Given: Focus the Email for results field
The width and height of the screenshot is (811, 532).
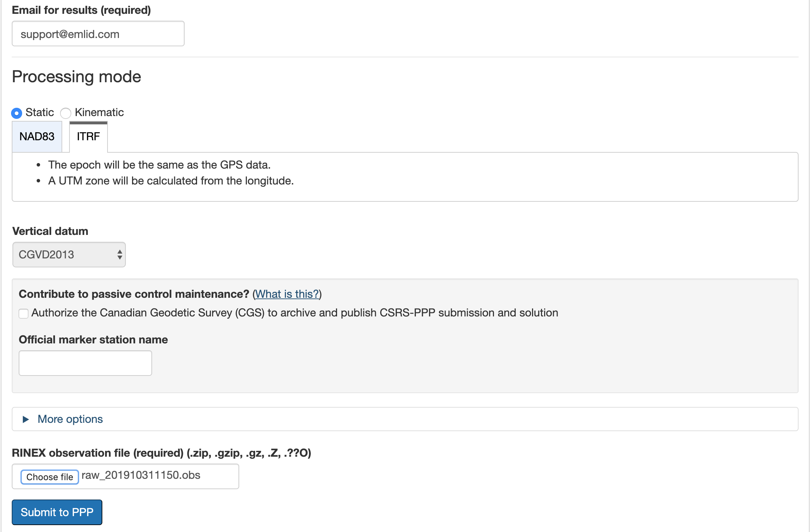Looking at the screenshot, I should [98, 34].
